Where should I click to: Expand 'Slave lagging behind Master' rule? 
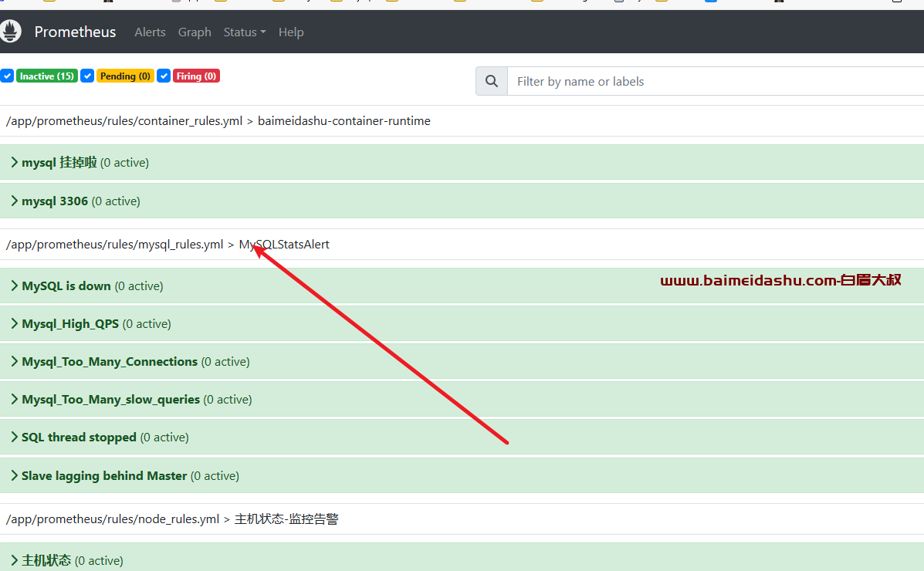click(x=462, y=475)
